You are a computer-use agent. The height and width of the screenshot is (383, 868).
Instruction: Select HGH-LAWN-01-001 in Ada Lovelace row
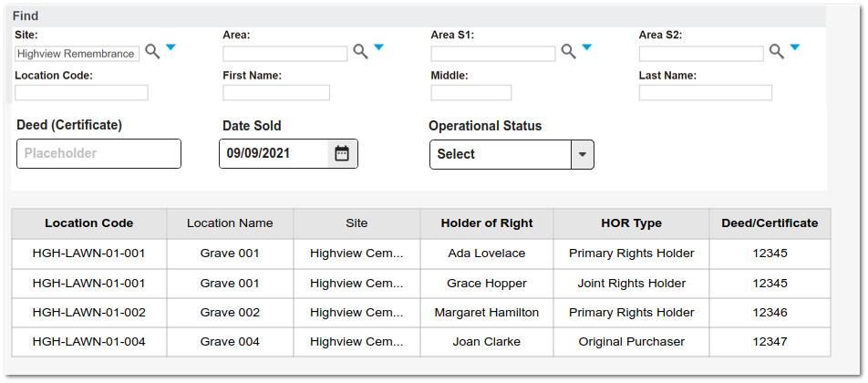[89, 254]
